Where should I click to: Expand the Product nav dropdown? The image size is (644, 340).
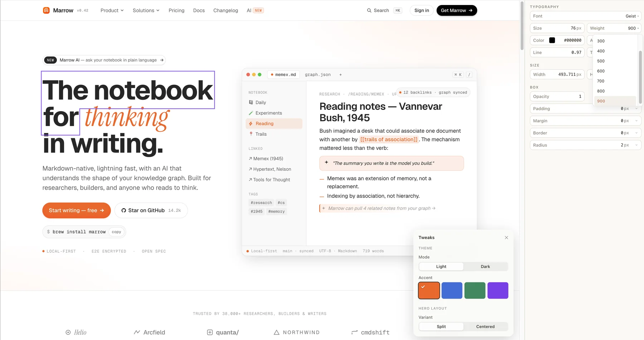click(x=112, y=10)
